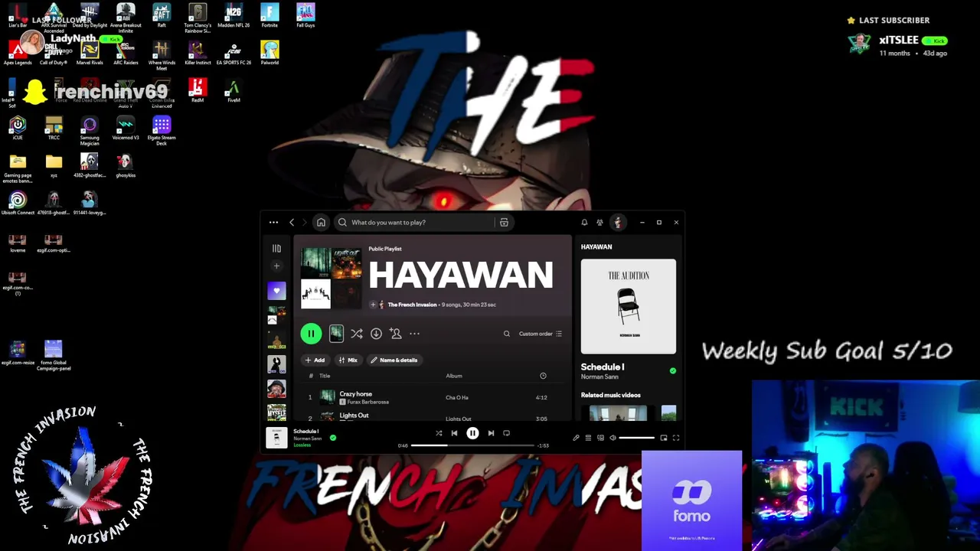Toggle repeat mode in the player bar
This screenshot has width=980, height=551.
point(506,433)
